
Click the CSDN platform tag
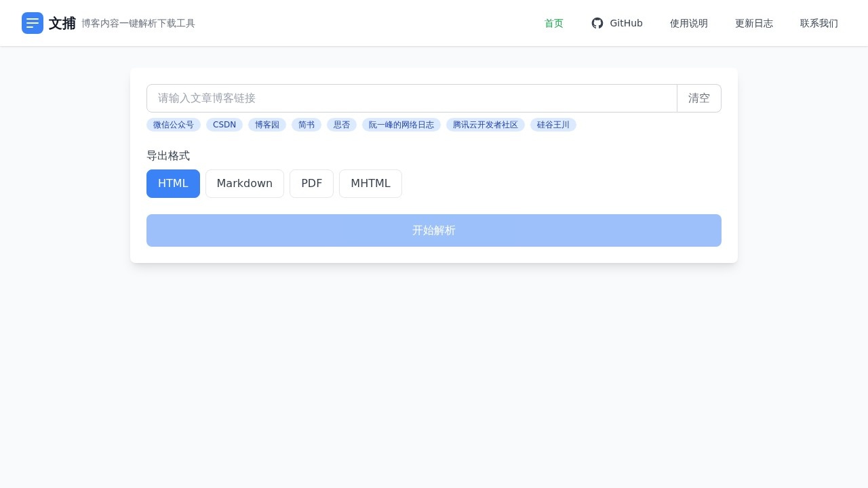[x=224, y=125]
